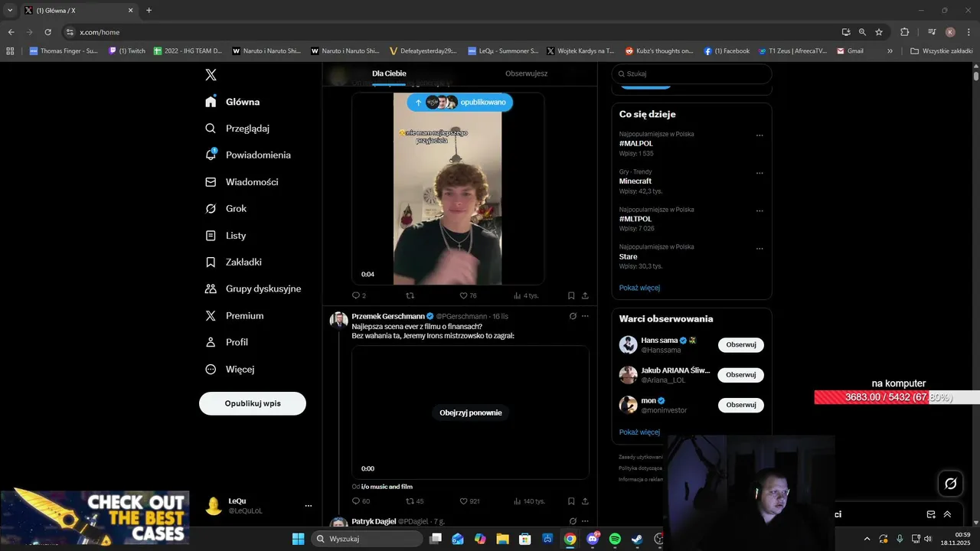Image resolution: width=980 pixels, height=551 pixels.
Task: Open Przeglądaj explore page
Action: (237, 129)
